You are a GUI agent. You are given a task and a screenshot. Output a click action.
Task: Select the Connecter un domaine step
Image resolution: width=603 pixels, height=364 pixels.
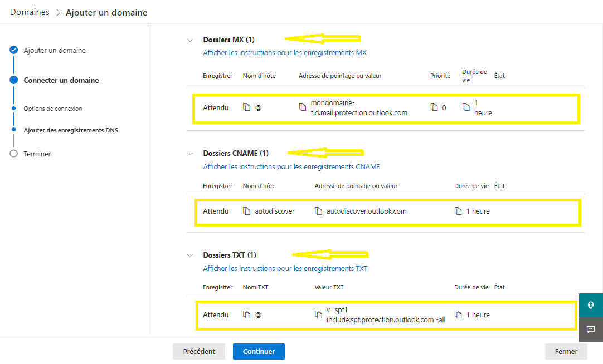point(61,80)
